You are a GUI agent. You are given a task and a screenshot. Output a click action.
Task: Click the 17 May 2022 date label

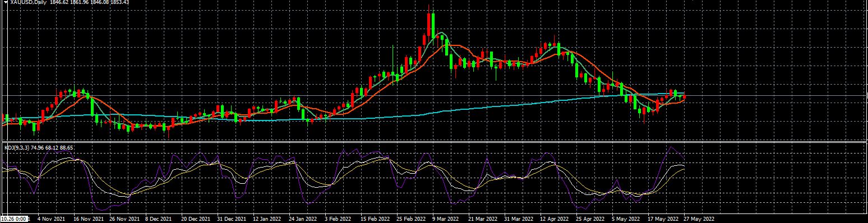(x=663, y=219)
